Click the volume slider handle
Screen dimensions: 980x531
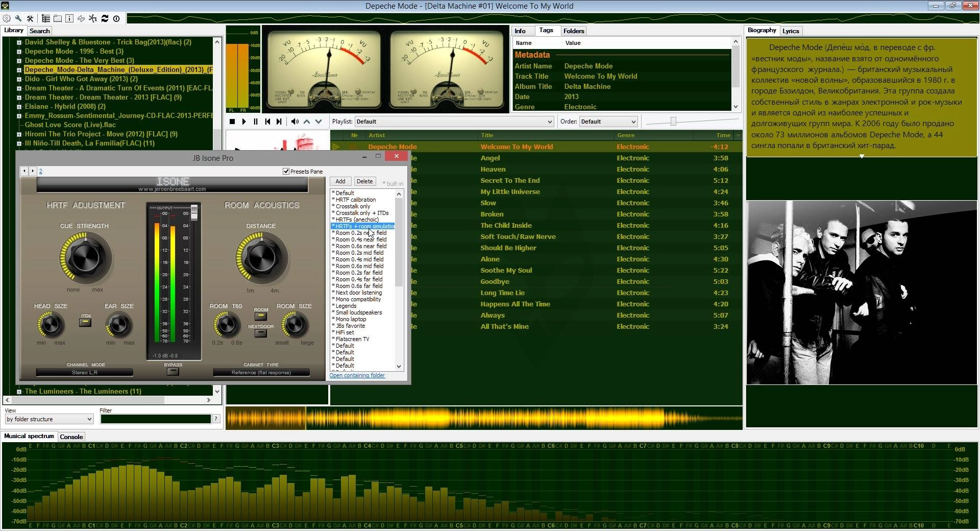pos(673,122)
